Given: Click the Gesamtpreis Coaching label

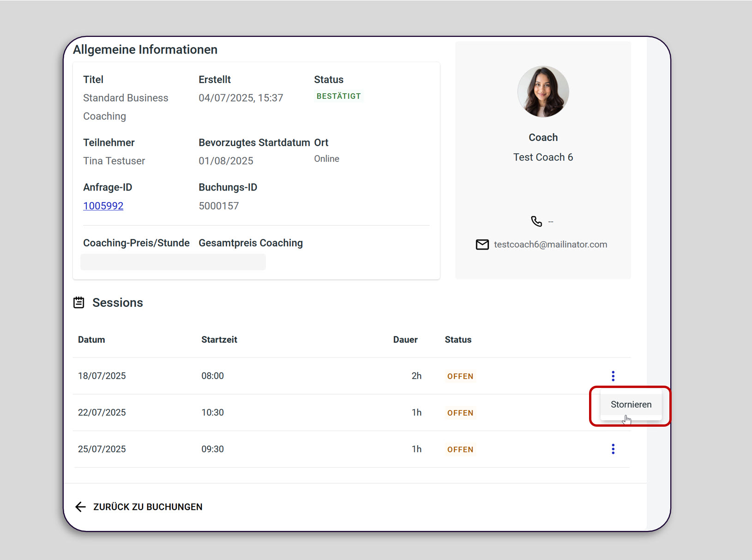Looking at the screenshot, I should point(251,243).
